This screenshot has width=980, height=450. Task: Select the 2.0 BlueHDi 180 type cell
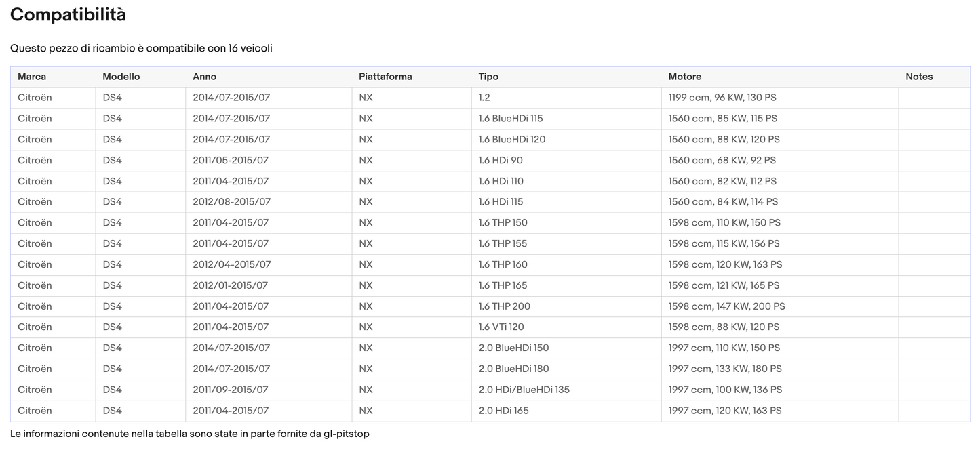point(513,369)
